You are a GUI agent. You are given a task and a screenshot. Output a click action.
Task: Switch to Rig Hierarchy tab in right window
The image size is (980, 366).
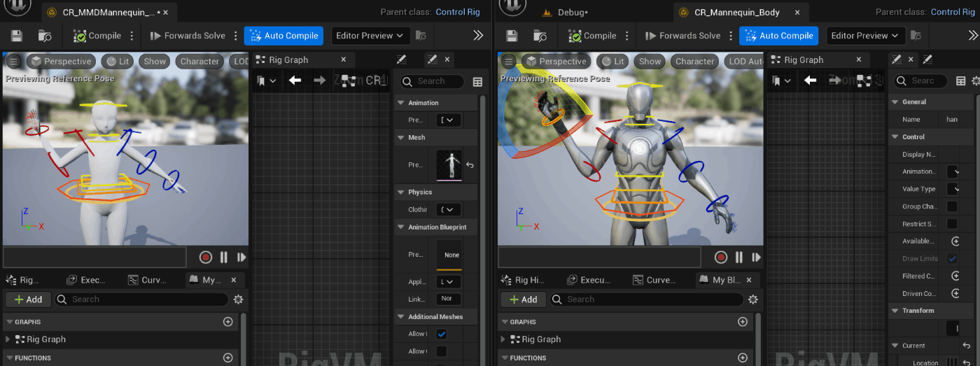(523, 280)
